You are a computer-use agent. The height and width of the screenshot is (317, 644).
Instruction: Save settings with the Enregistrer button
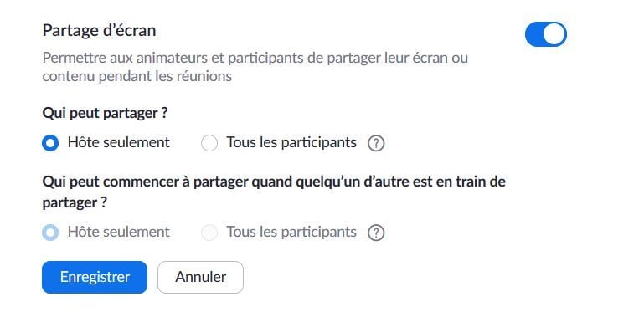[95, 277]
